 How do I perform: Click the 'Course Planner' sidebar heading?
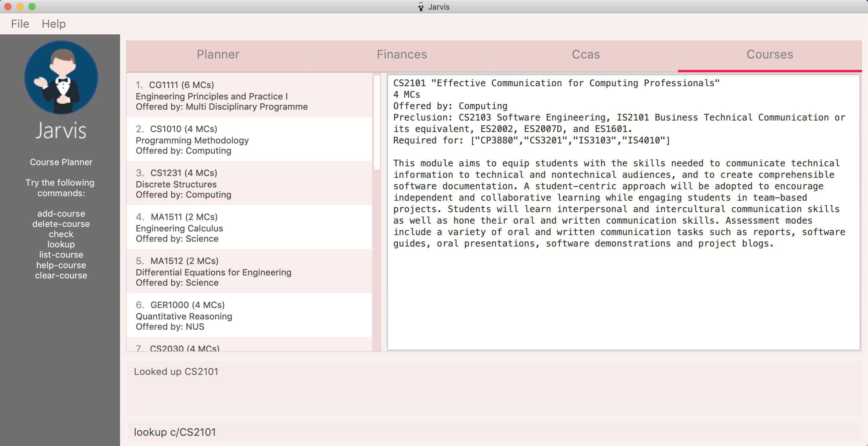61,162
